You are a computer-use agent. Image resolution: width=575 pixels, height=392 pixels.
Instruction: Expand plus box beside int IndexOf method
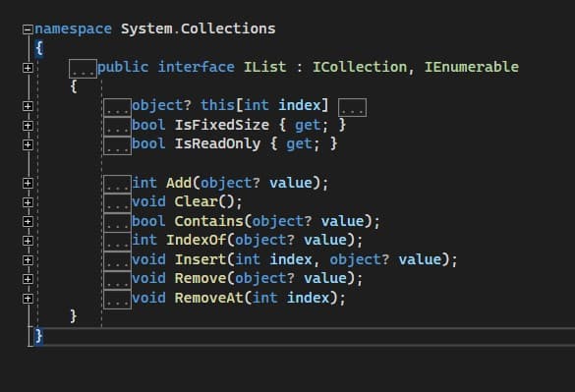click(28, 241)
